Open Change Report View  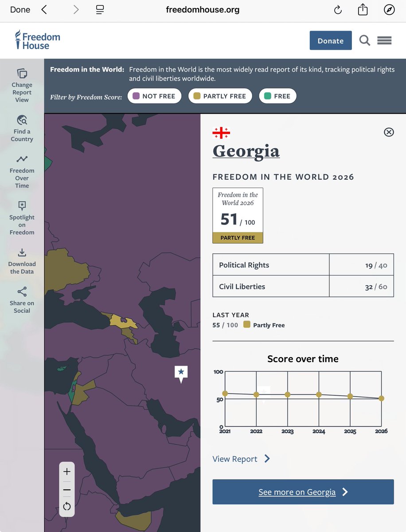pos(22,85)
